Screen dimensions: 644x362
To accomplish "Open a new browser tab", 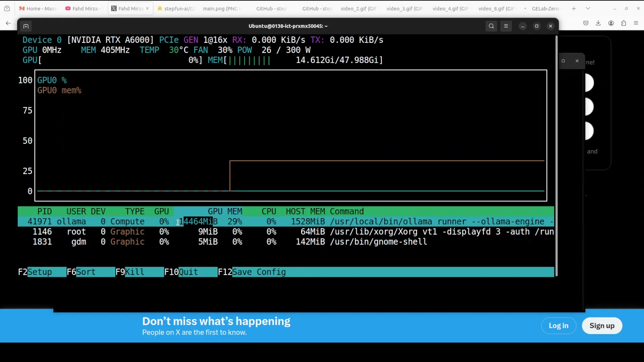I will [574, 8].
